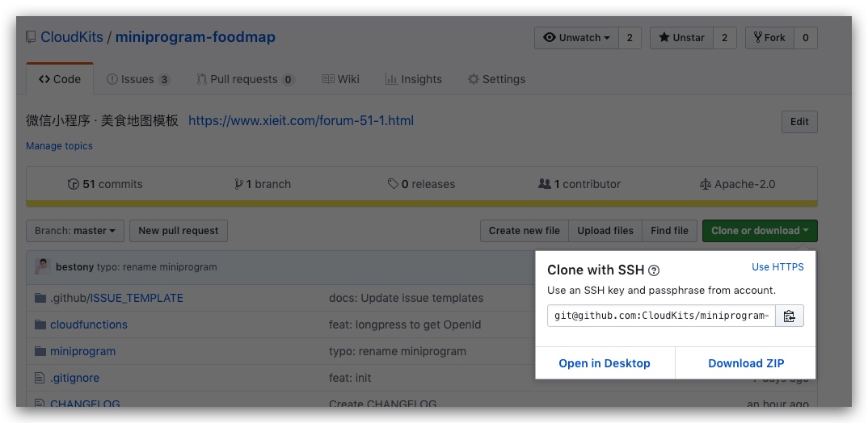Click the cloudfunctions folder icon

[x=40, y=325]
